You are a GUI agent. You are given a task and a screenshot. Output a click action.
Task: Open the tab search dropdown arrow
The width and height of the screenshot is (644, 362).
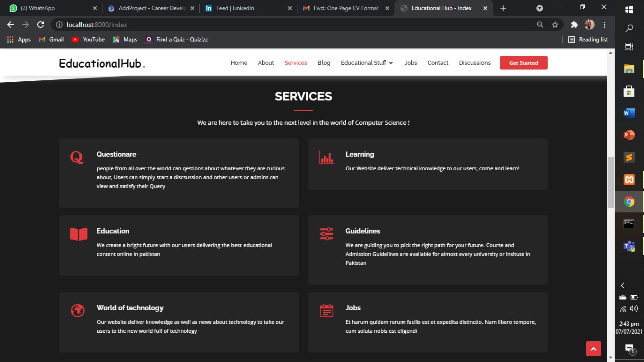click(540, 8)
